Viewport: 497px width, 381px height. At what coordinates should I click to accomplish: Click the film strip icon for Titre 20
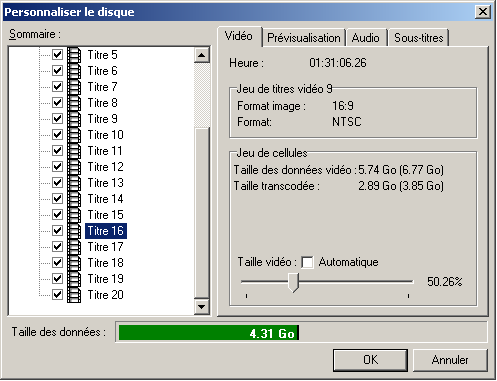(74, 295)
